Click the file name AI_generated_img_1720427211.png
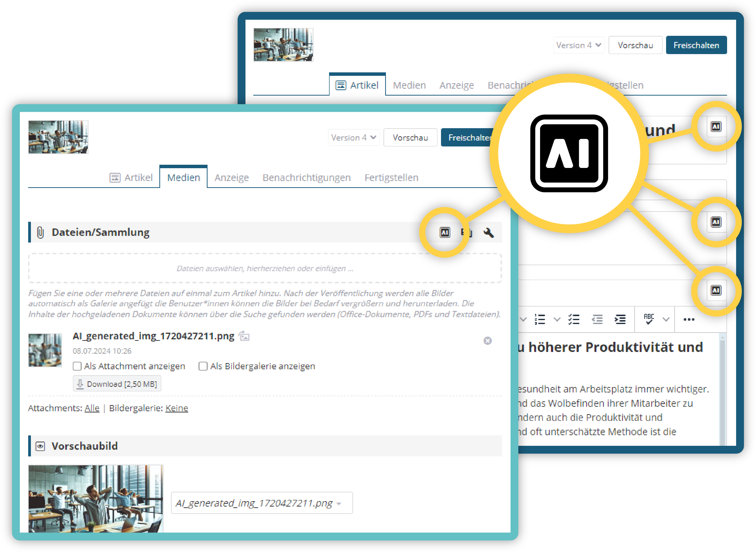756x552 pixels. 153,336
